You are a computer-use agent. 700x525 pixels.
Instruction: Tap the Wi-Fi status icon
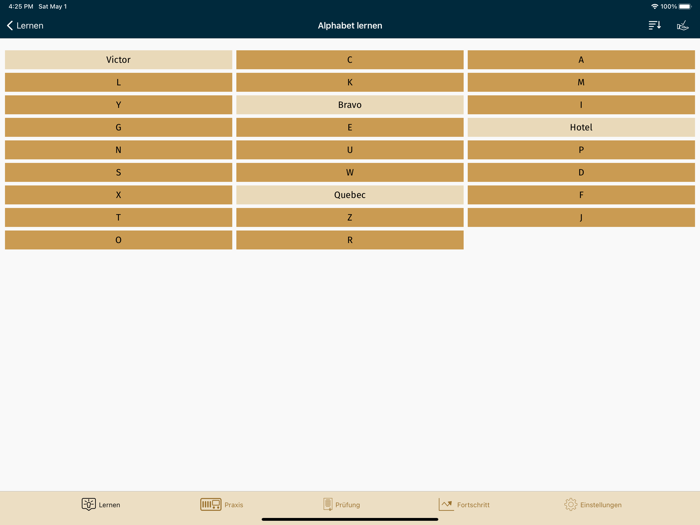pyautogui.click(x=654, y=6)
